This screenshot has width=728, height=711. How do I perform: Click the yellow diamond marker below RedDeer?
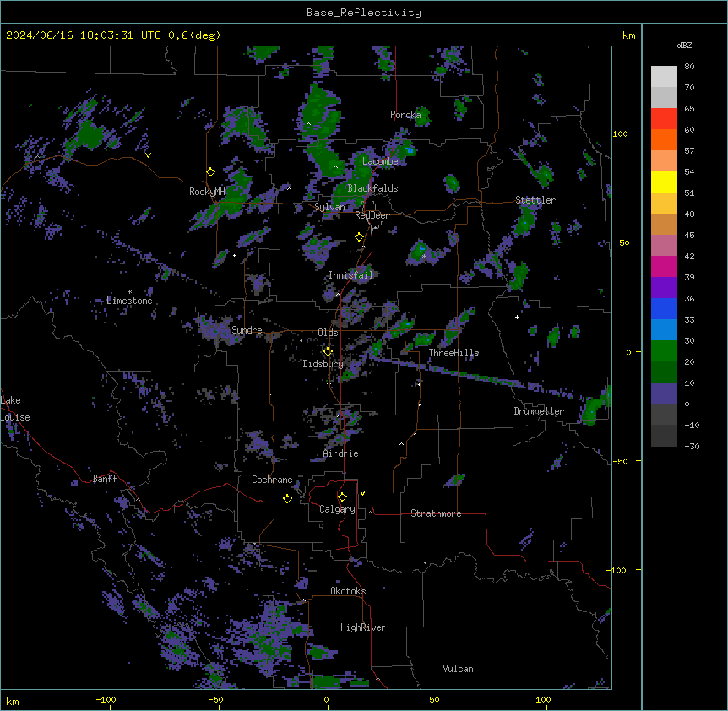[x=360, y=236]
